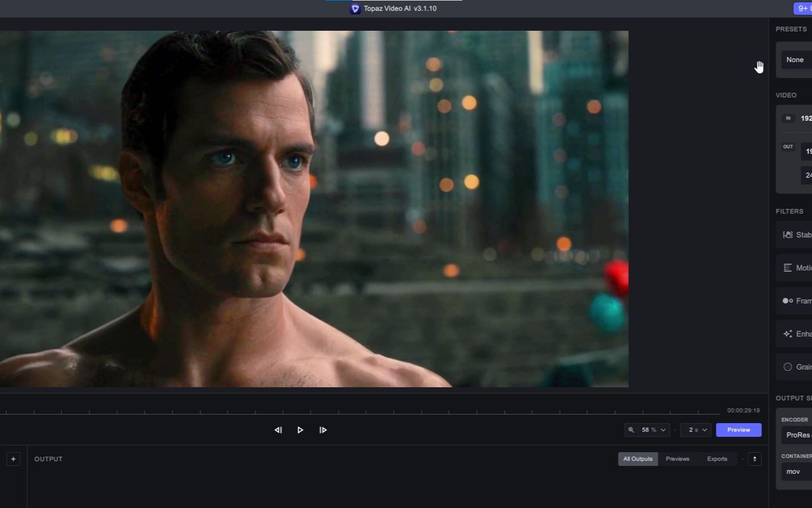Viewport: 812px width, 508px height.
Task: Click the plus button beside OUTPUT
Action: tap(13, 459)
